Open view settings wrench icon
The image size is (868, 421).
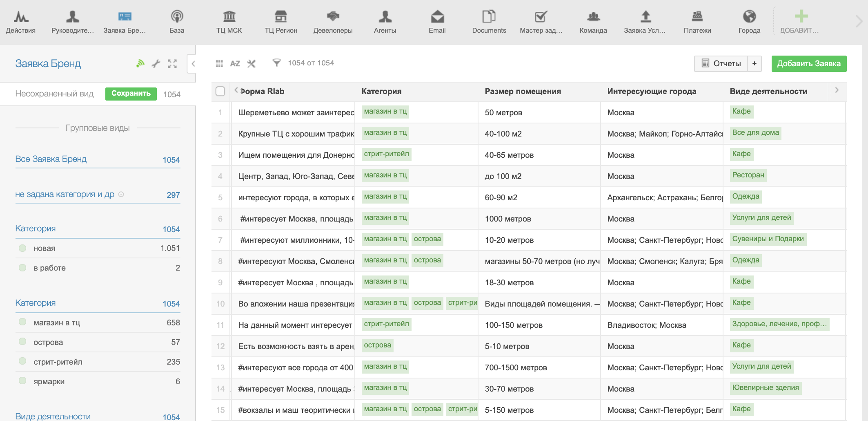pyautogui.click(x=156, y=63)
